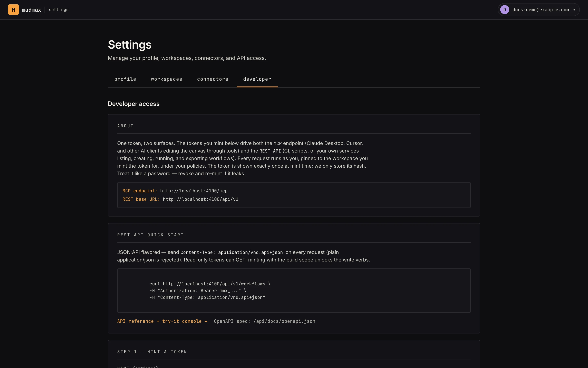Viewport: 588px width, 368px height.
Task: Click the REST base URL http://localhost:4100/api/v1
Action: tap(200, 199)
